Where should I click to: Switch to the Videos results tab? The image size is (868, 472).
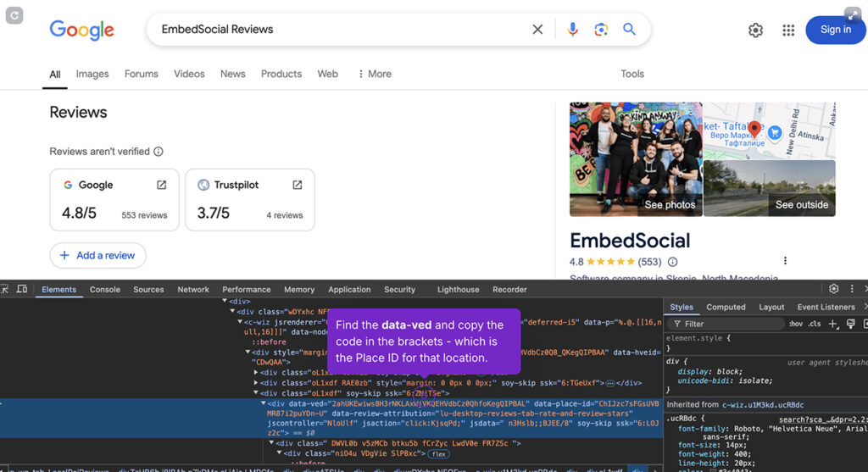pyautogui.click(x=189, y=74)
